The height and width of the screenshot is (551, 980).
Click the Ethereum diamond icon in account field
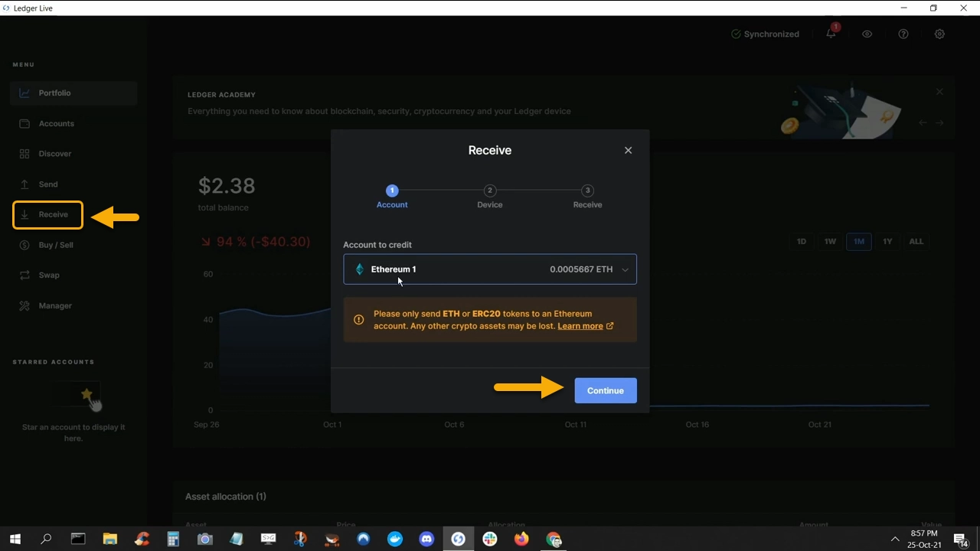coord(360,269)
